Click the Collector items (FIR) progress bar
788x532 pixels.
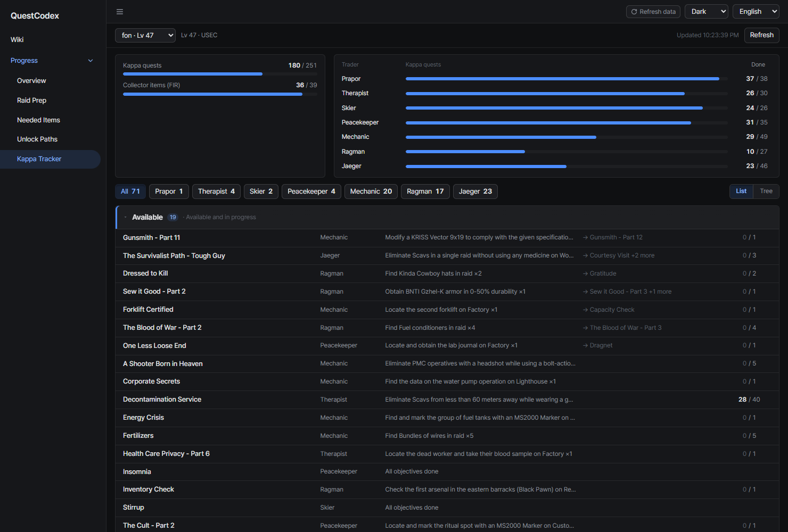click(x=220, y=94)
